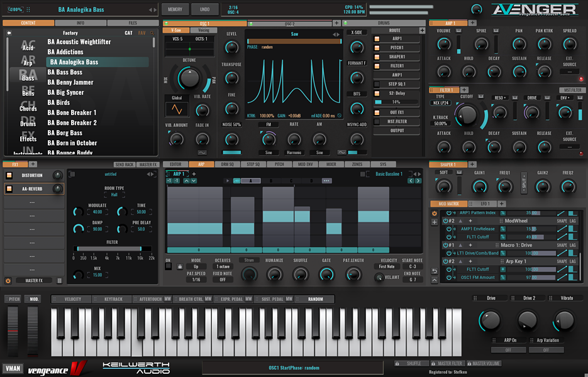Toggle the Distortion FX enable box
588x377 pixels.
pyautogui.click(x=9, y=175)
